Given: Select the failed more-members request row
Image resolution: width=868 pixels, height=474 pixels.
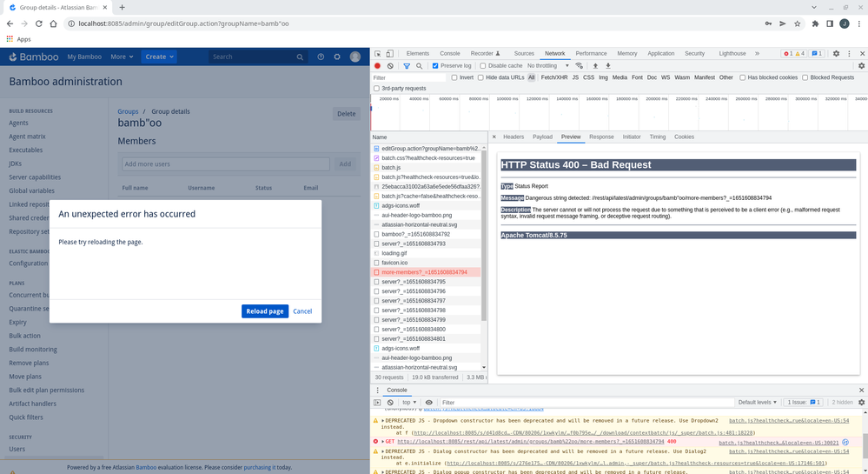Looking at the screenshot, I should [x=427, y=272].
